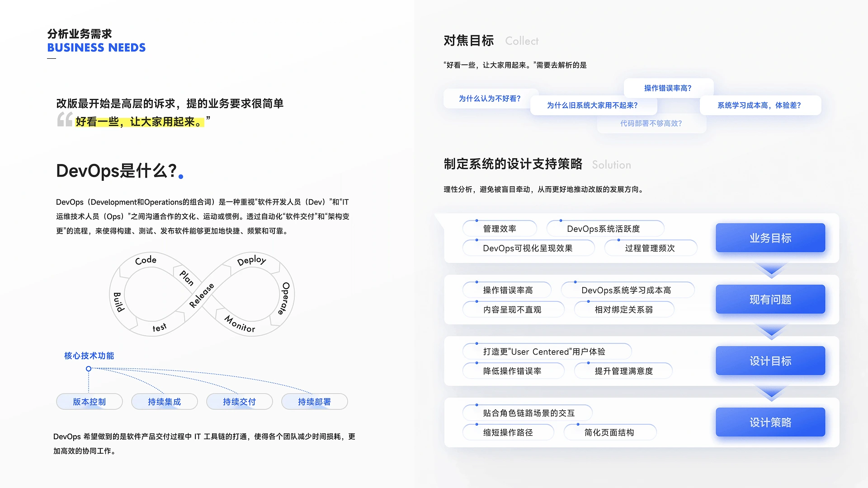Click the 为什么旧系统大家用不起来? bubble
The height and width of the screenshot is (488, 868).
593,105
